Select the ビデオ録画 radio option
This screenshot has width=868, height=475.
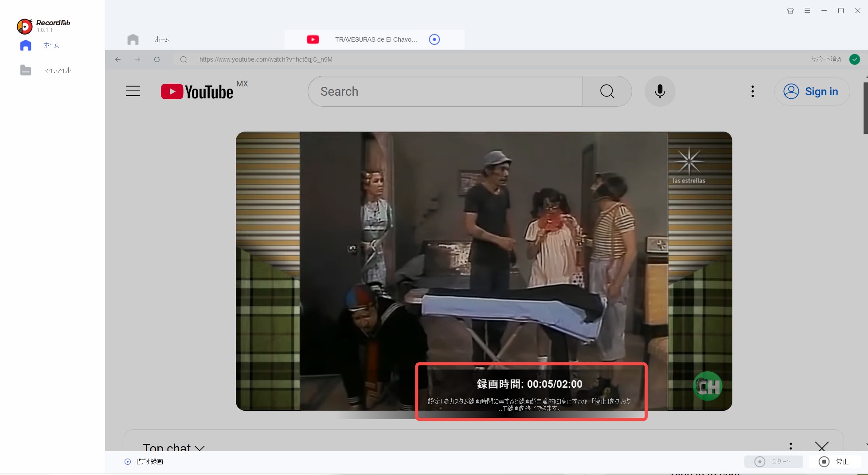(128, 462)
